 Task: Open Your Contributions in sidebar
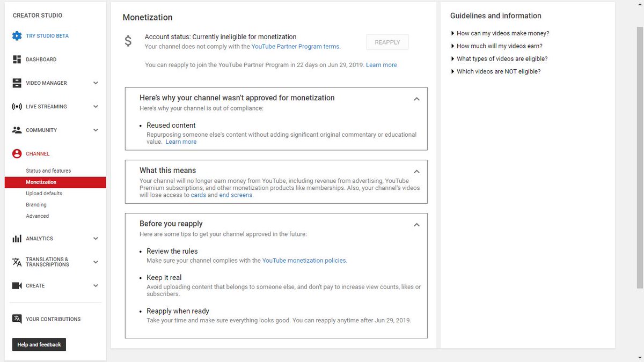click(53, 319)
